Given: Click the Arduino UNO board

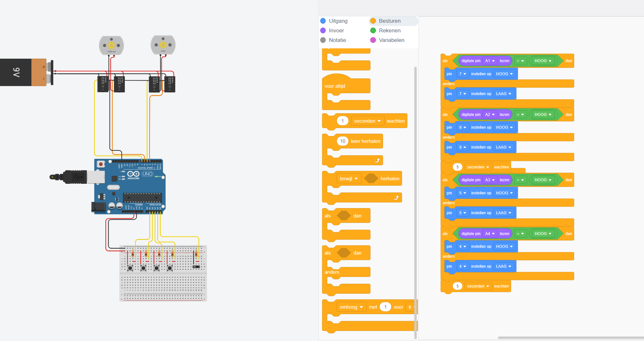Looking at the screenshot, I should (x=129, y=186).
